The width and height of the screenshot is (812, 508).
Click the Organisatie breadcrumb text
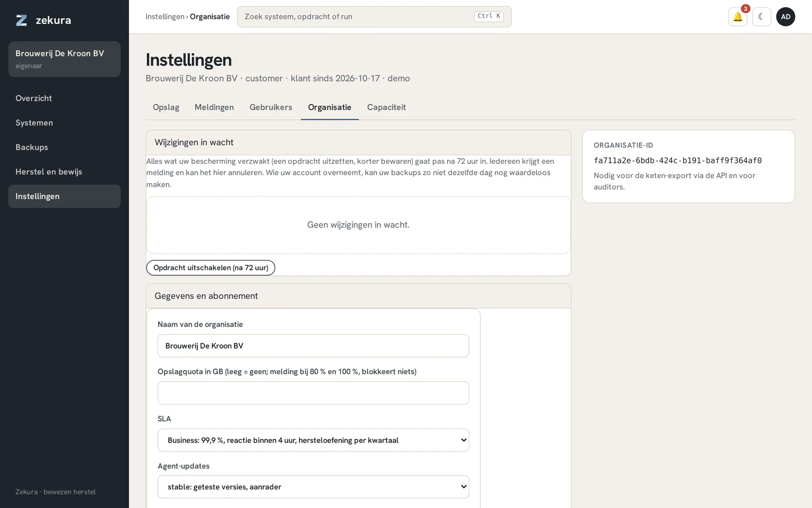(x=210, y=17)
